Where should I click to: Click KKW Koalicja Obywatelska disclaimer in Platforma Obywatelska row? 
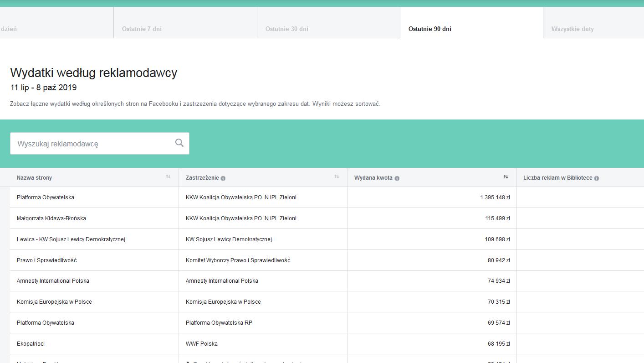click(x=241, y=197)
